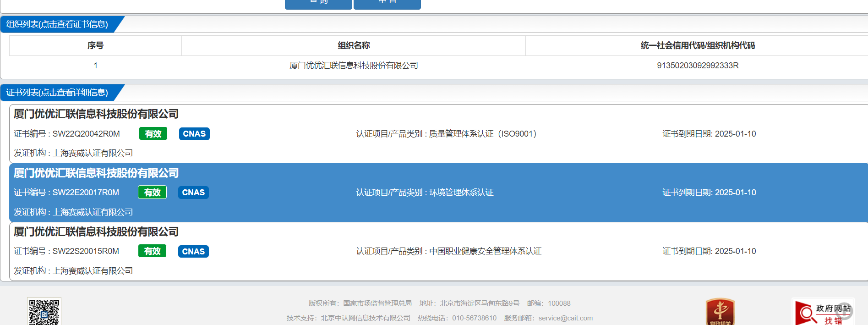Open company title of the 职业健康安全 certificate card

96,231
